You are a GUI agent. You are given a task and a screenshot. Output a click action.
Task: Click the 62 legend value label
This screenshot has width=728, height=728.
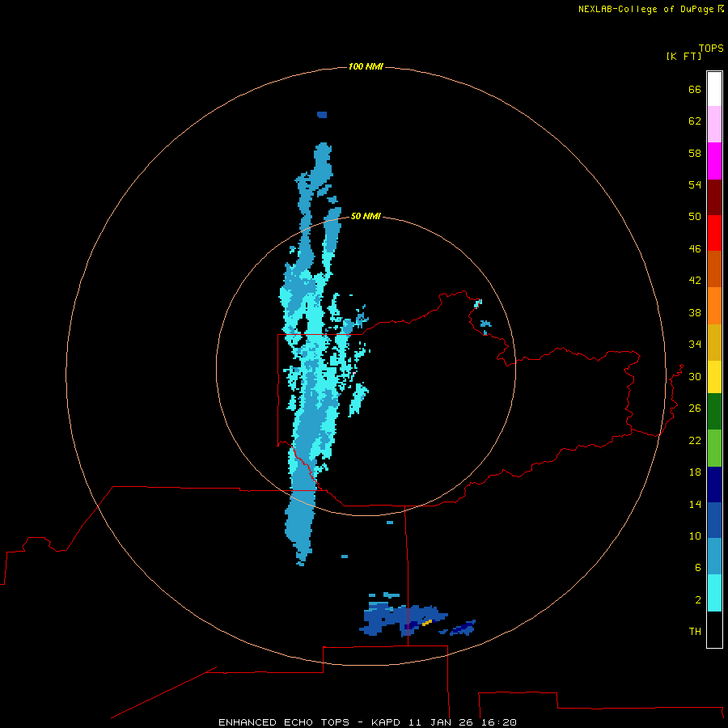[695, 121]
